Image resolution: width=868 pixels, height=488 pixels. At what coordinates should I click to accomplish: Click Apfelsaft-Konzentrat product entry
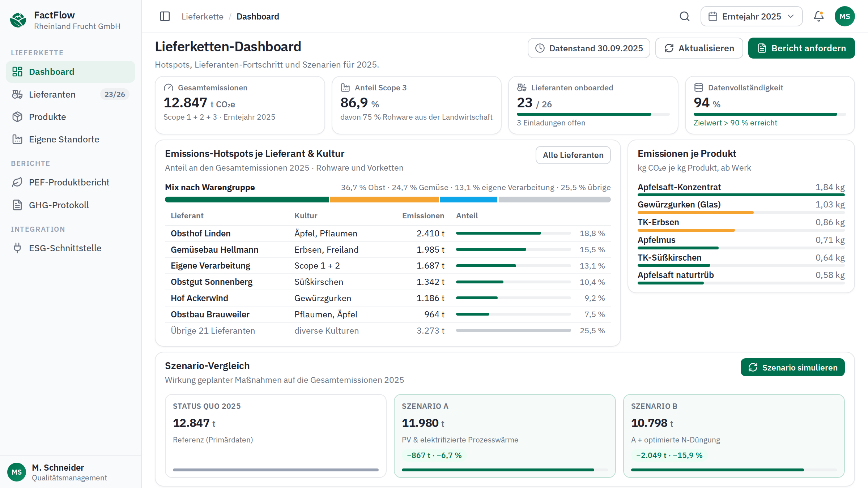tap(741, 189)
